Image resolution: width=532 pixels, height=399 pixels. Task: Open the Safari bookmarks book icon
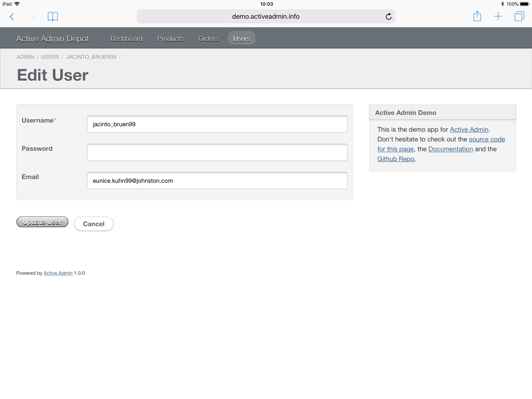pyautogui.click(x=53, y=17)
